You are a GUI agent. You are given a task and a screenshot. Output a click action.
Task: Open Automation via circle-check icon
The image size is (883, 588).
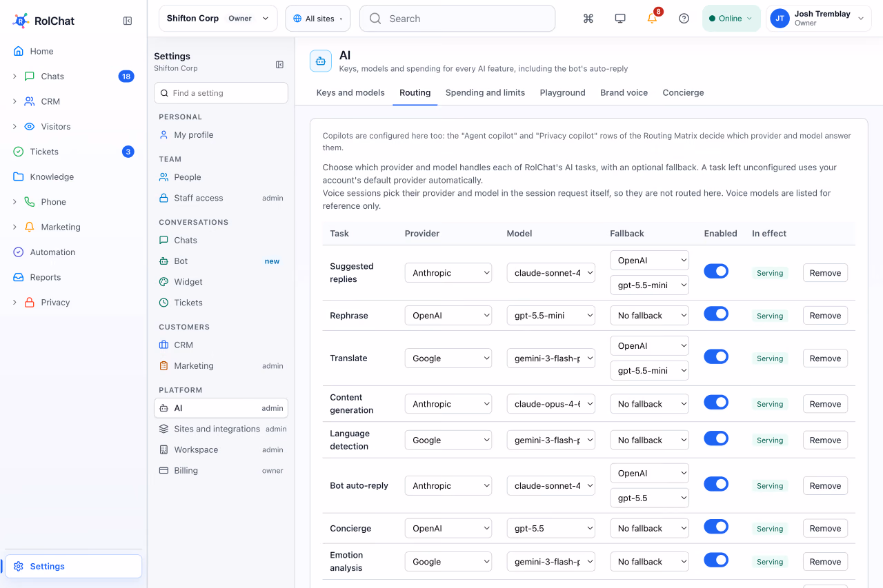19,252
